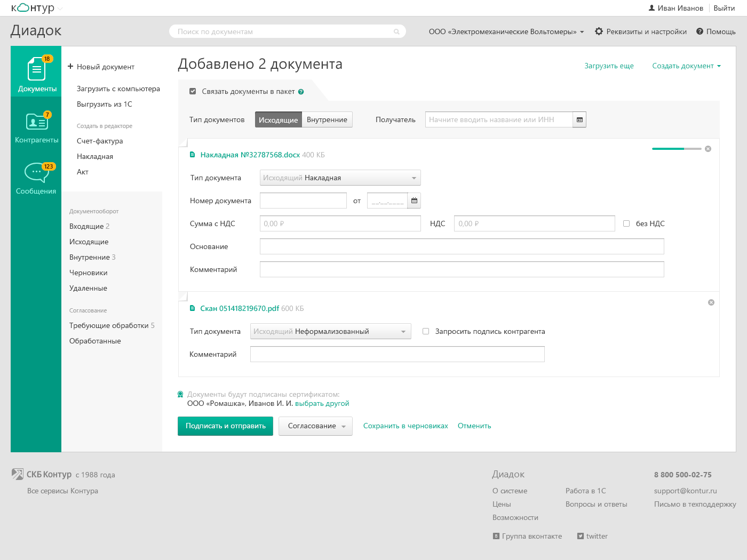This screenshot has width=747, height=560.
Task: Check Запросить подпись контрагента
Action: click(x=426, y=331)
